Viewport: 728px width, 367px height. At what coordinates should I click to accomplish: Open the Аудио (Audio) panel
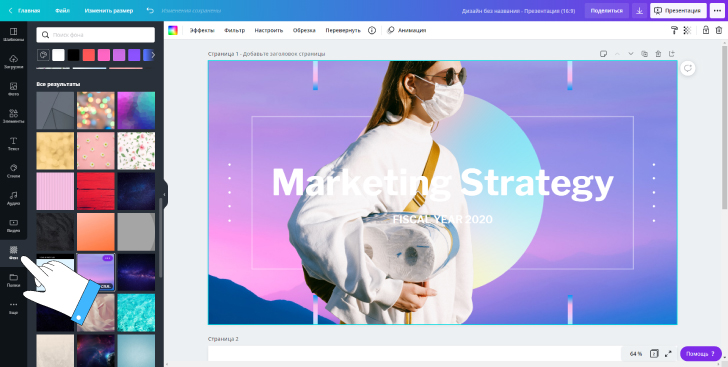tap(13, 198)
